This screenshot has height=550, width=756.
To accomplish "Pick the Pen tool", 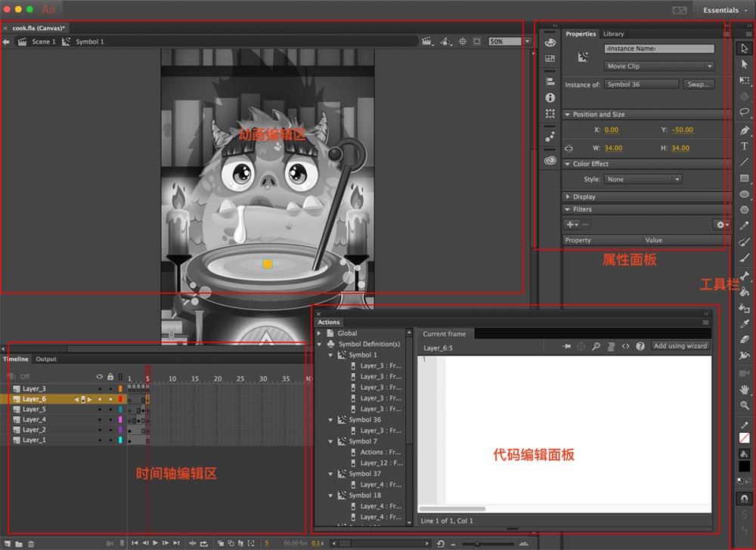I will [744, 130].
